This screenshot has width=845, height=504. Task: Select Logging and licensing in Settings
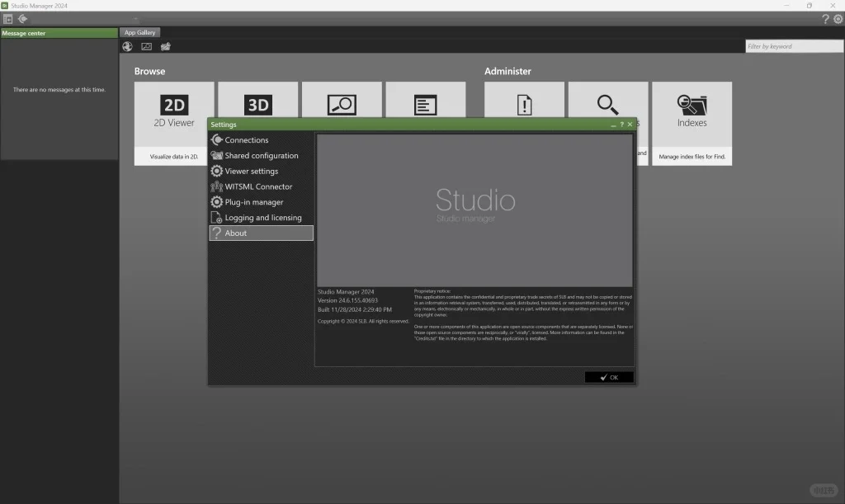click(261, 218)
